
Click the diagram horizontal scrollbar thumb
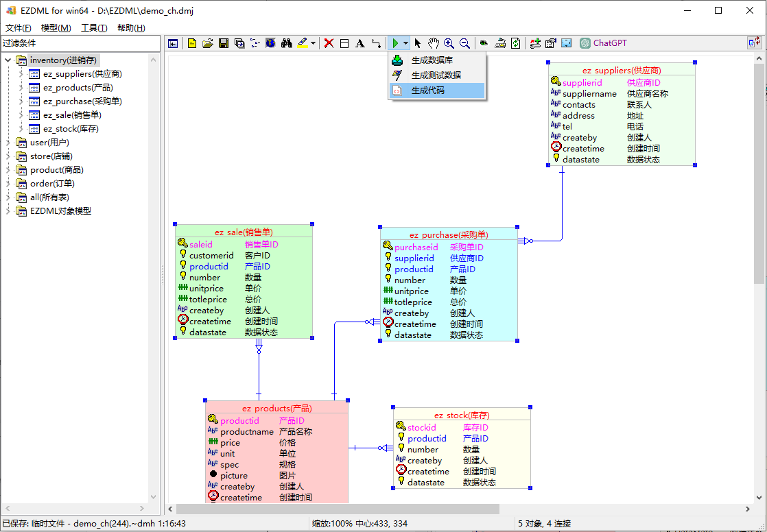tap(338, 509)
